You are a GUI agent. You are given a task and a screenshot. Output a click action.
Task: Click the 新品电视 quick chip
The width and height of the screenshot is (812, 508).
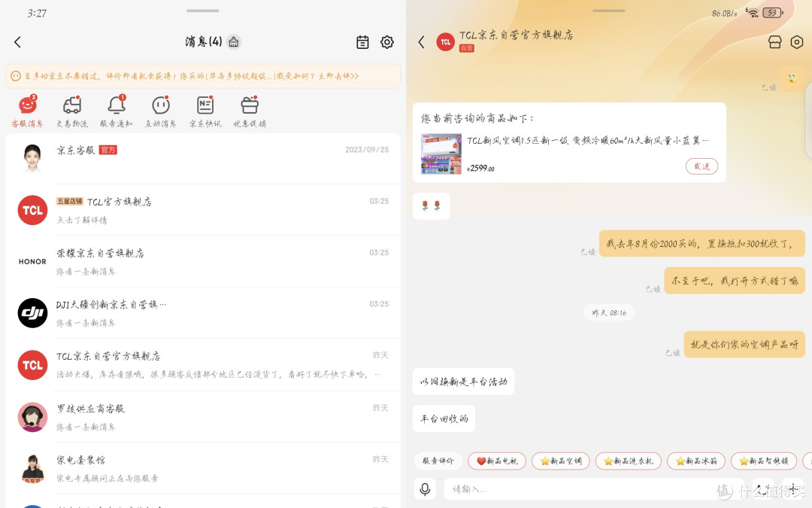[x=497, y=461]
